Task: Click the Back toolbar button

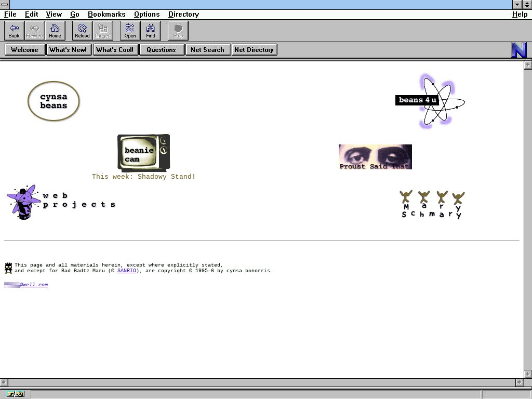Action: 14,31
